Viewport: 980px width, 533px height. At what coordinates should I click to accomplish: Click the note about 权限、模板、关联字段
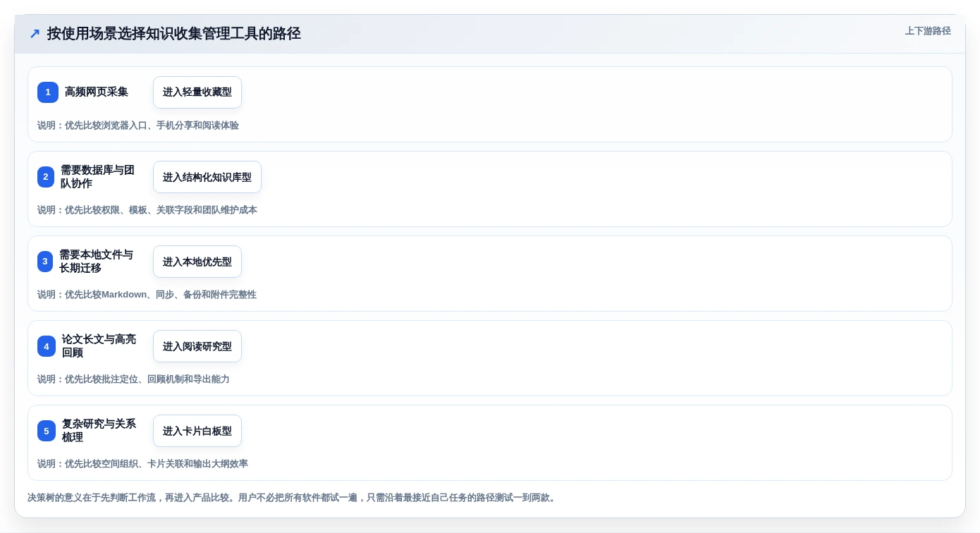[x=147, y=210]
